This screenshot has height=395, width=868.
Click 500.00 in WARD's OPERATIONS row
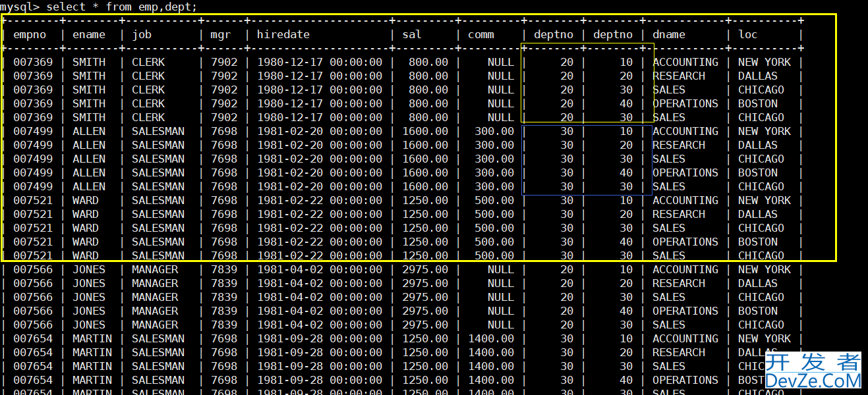pyautogui.click(x=494, y=242)
